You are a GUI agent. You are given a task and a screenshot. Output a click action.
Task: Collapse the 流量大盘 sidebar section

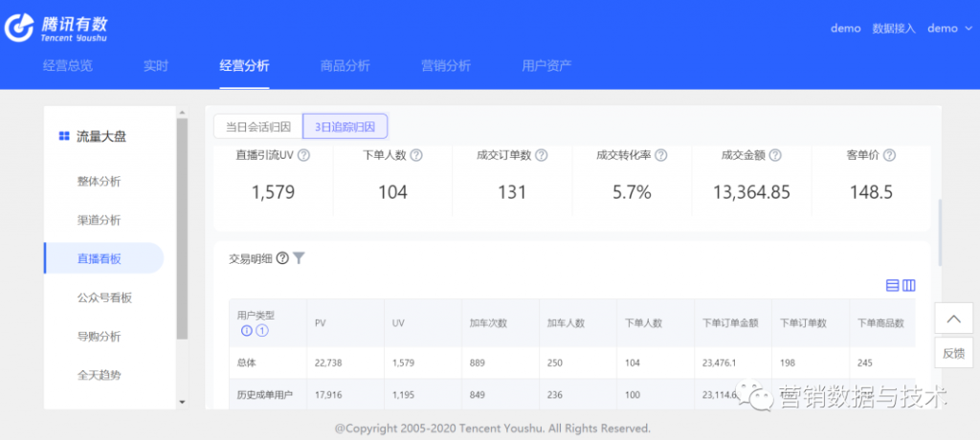(101, 137)
